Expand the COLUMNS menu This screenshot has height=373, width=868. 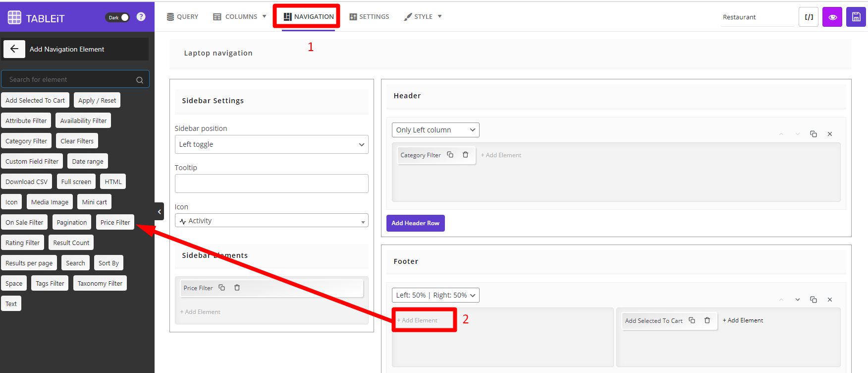[x=240, y=16]
